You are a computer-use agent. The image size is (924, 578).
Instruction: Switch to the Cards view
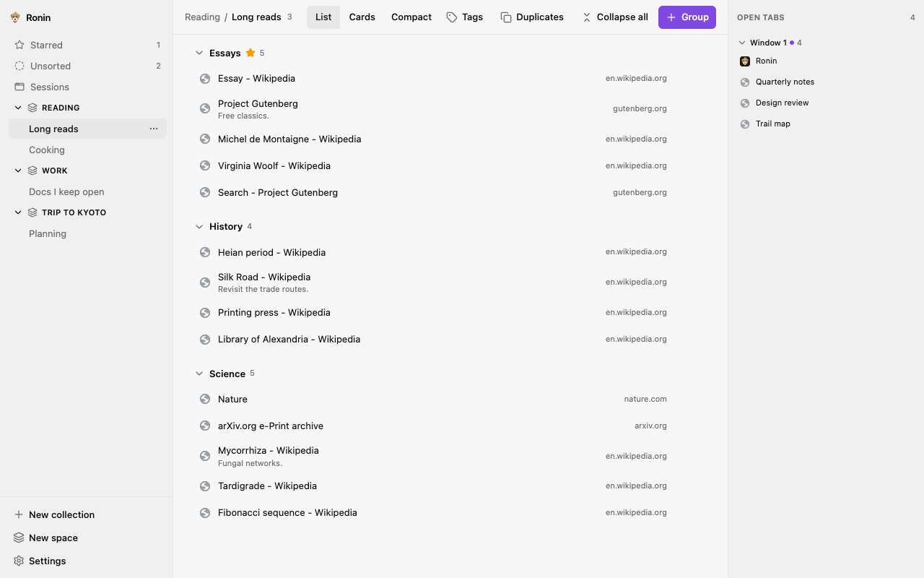pyautogui.click(x=362, y=17)
